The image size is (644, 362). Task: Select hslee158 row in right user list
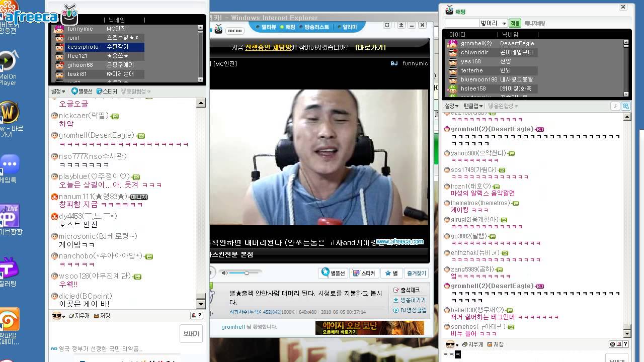pos(492,89)
